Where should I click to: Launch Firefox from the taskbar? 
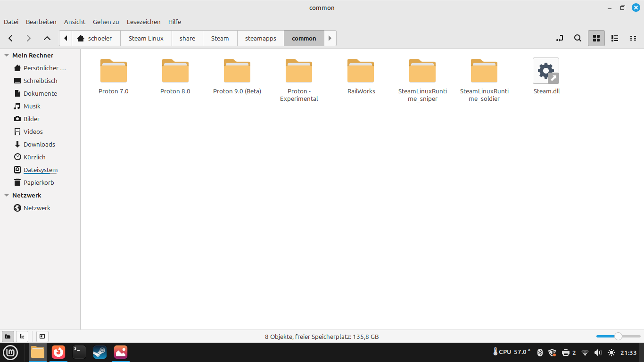coord(58,352)
